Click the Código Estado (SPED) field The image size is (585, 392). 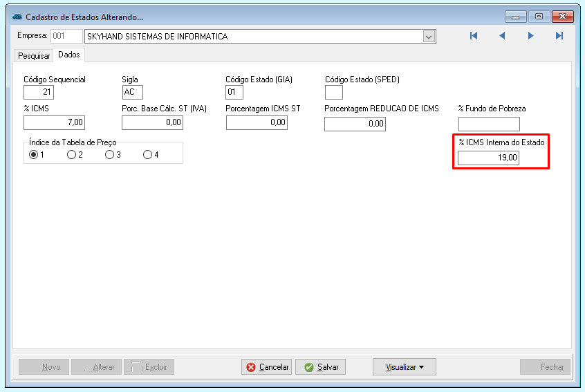point(333,92)
